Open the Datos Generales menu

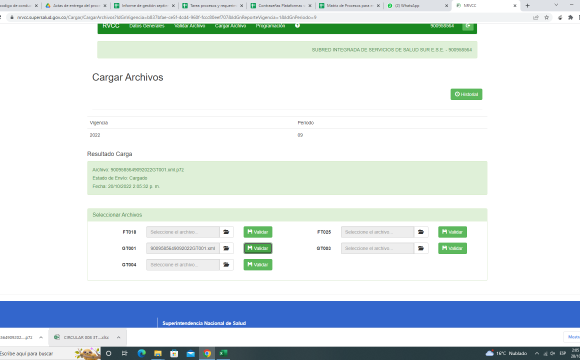point(147,26)
